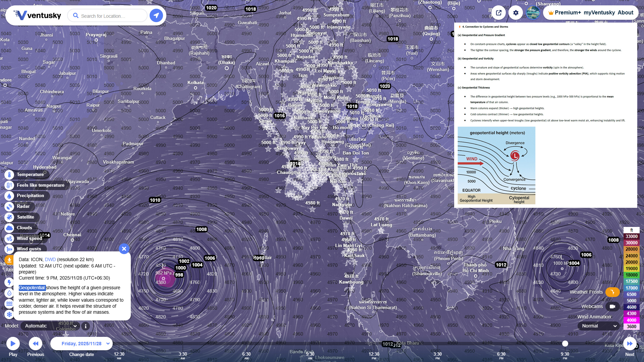Show the Clouds layer
This screenshot has height=362, width=644.
click(x=9, y=228)
